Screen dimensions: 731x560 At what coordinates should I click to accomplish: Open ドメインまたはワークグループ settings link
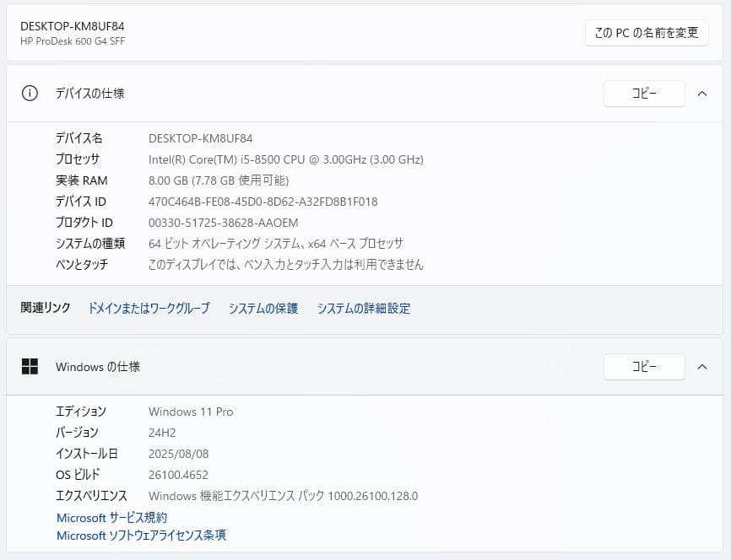point(149,309)
